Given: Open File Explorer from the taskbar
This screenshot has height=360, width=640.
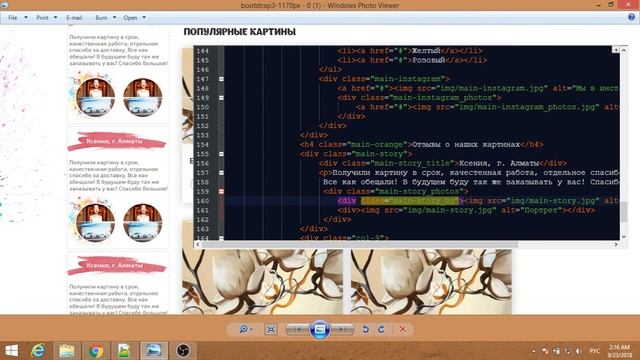Looking at the screenshot, I should coord(67,351).
